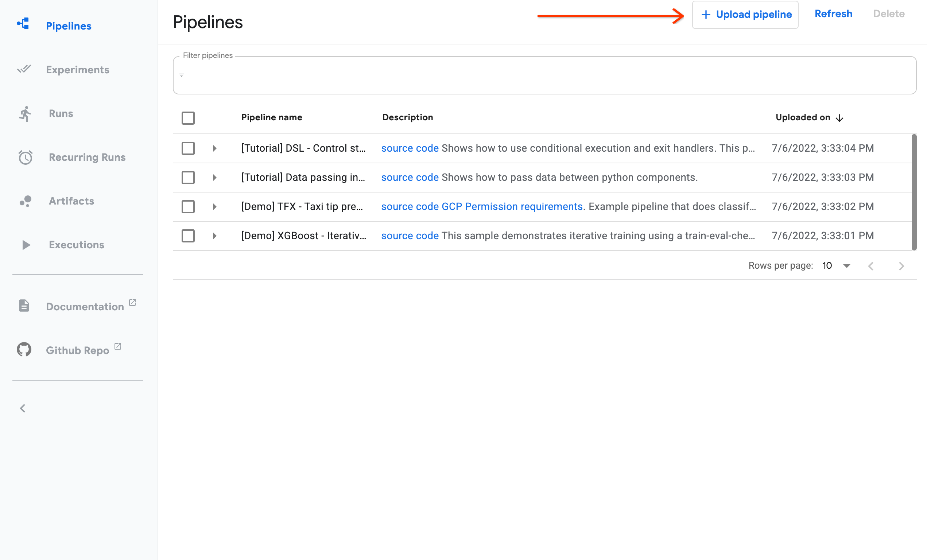This screenshot has width=927, height=560.
Task: Sort by Uploaded on column
Action: click(x=809, y=117)
